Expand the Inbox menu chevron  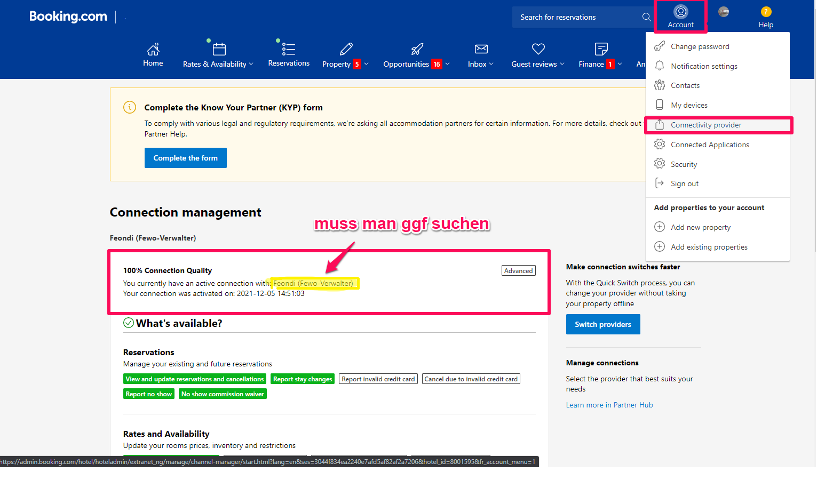click(x=491, y=64)
